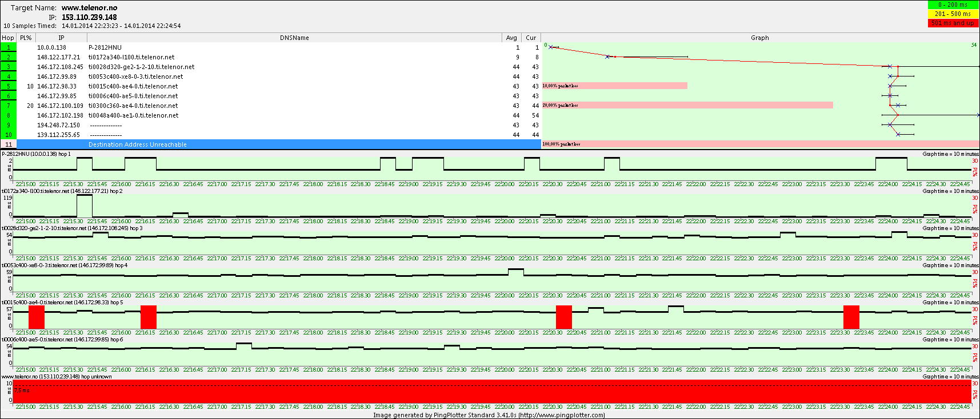Click IP address 148.122.177.21

point(58,57)
